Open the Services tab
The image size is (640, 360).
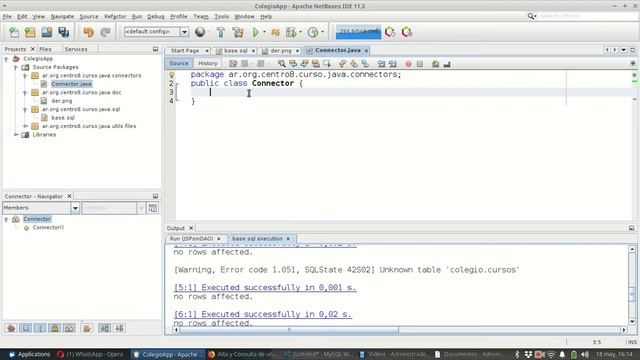point(76,49)
